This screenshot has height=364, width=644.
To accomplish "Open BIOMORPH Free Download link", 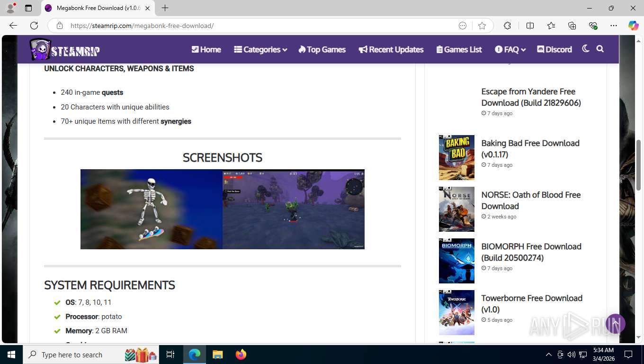I will (x=531, y=252).
